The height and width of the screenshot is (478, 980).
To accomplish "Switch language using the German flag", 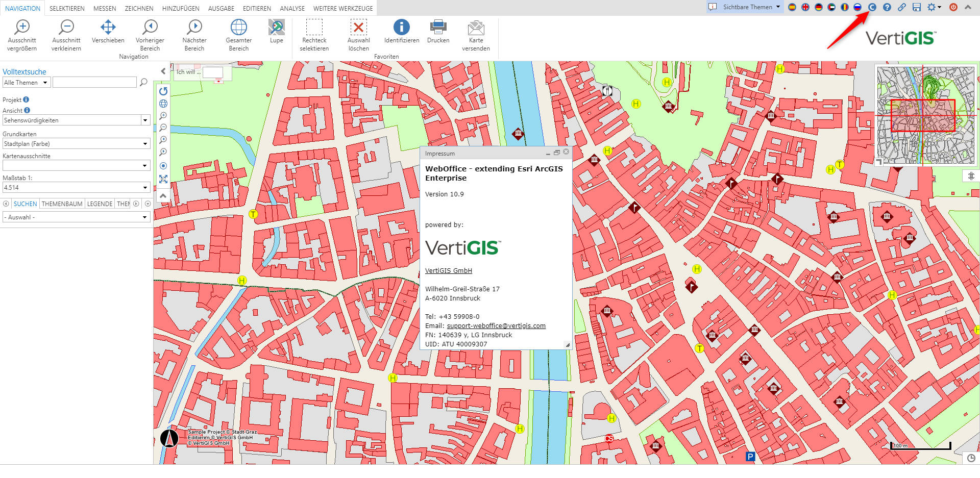I will pos(819,7).
